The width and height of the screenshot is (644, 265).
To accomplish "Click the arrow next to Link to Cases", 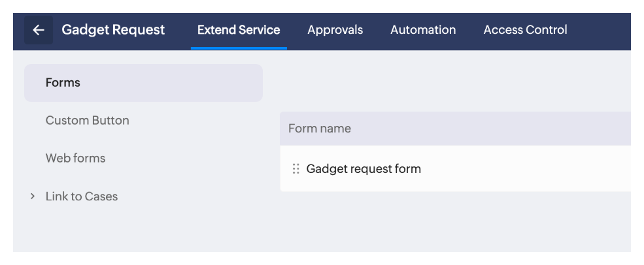I will (32, 196).
